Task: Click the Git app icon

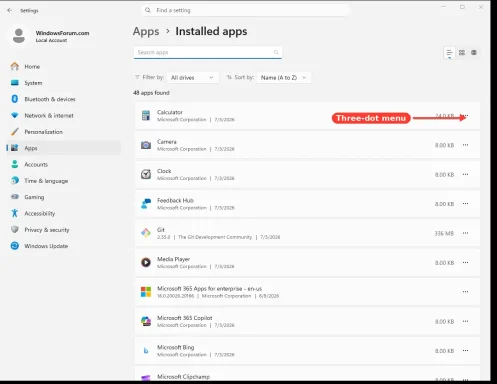Action: pyautogui.click(x=146, y=233)
